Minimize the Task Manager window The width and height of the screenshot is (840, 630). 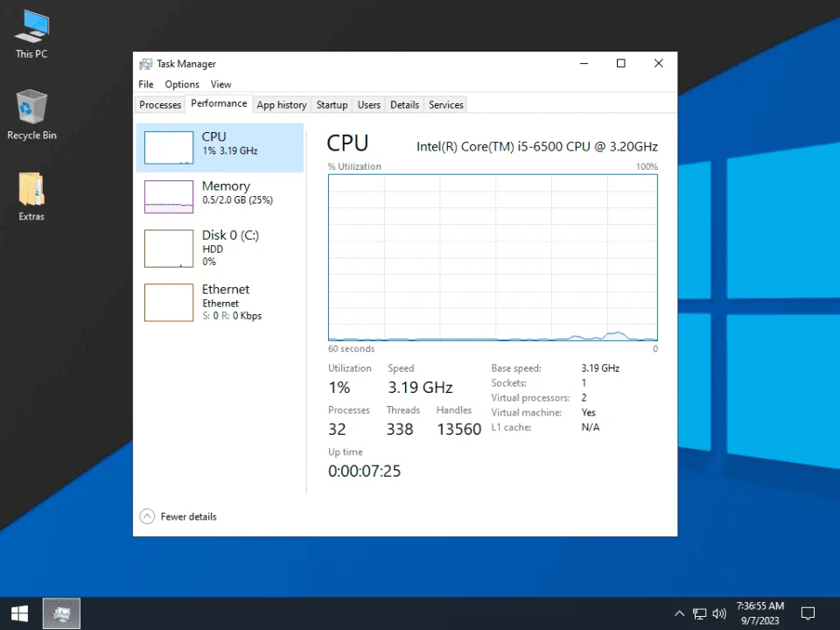[x=584, y=63]
